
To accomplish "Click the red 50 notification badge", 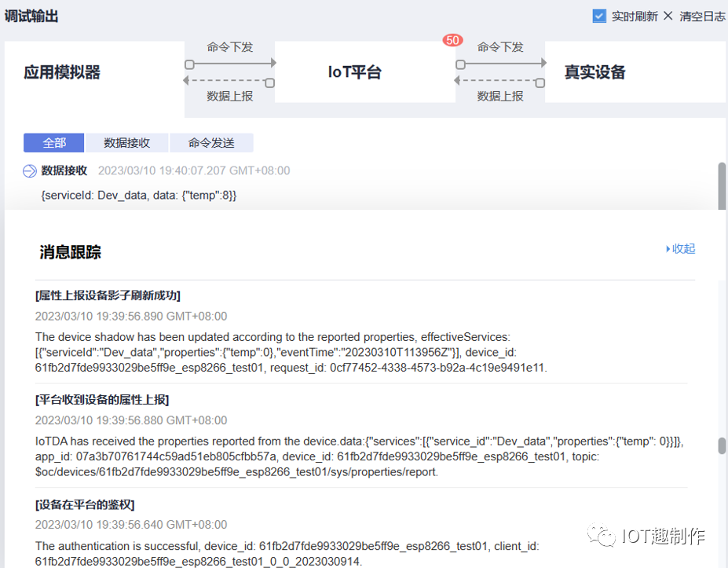I will pyautogui.click(x=452, y=40).
